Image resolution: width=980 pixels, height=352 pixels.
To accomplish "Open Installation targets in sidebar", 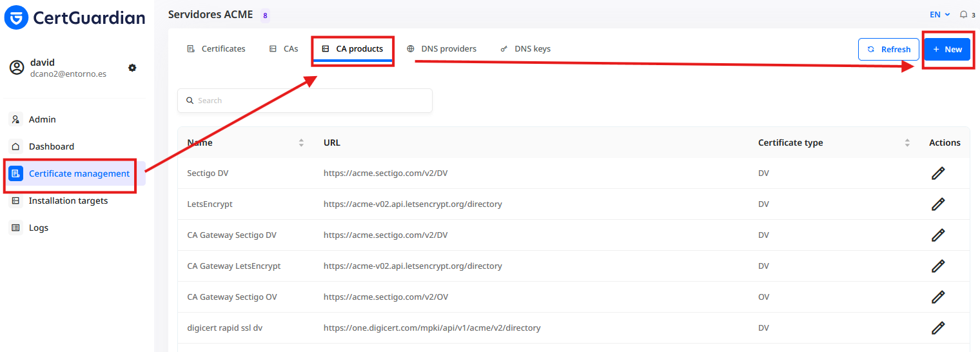I will pos(68,200).
